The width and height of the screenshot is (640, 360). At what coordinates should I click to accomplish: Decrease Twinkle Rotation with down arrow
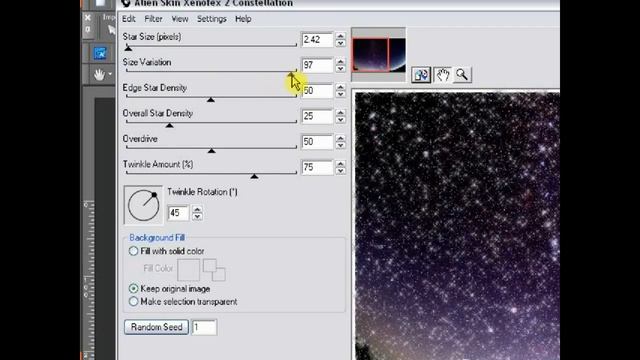click(x=197, y=217)
